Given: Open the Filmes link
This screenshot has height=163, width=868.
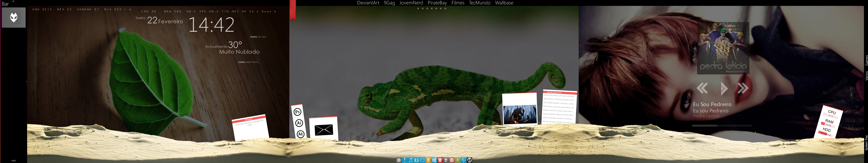Looking at the screenshot, I should (x=458, y=3).
